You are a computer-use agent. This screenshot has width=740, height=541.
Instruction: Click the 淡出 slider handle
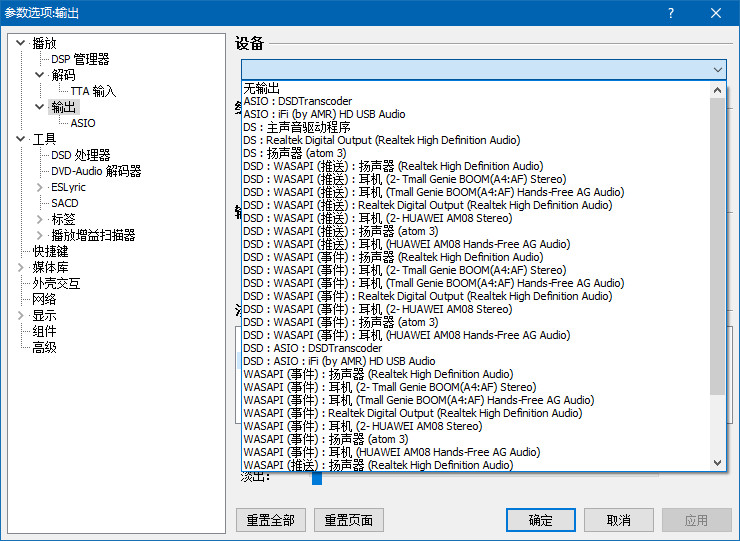pyautogui.click(x=317, y=478)
